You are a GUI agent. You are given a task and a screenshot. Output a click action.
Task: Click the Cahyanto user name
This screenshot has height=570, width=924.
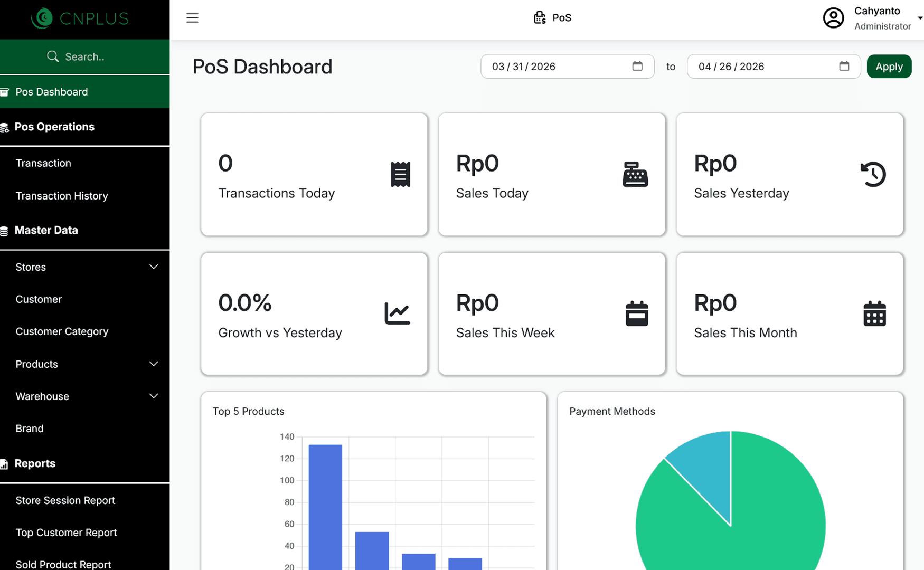(x=877, y=11)
